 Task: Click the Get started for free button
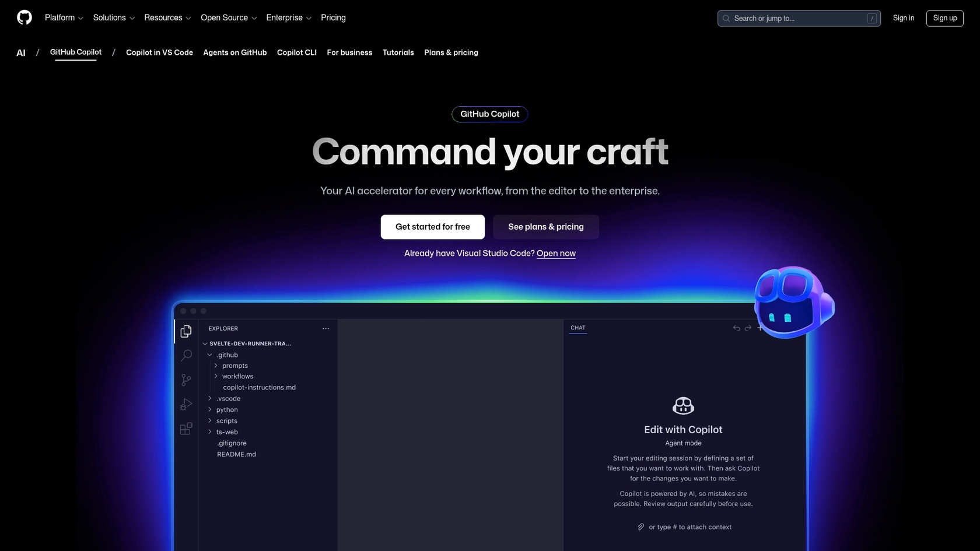coord(432,227)
